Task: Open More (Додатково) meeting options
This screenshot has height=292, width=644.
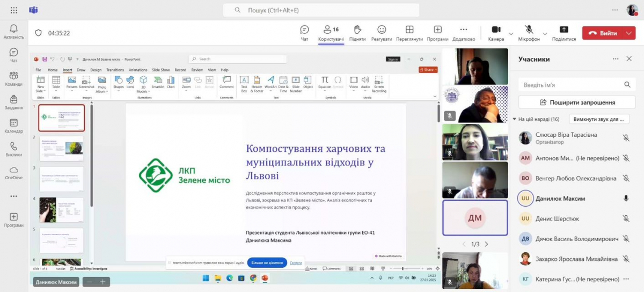Action: coord(464,33)
